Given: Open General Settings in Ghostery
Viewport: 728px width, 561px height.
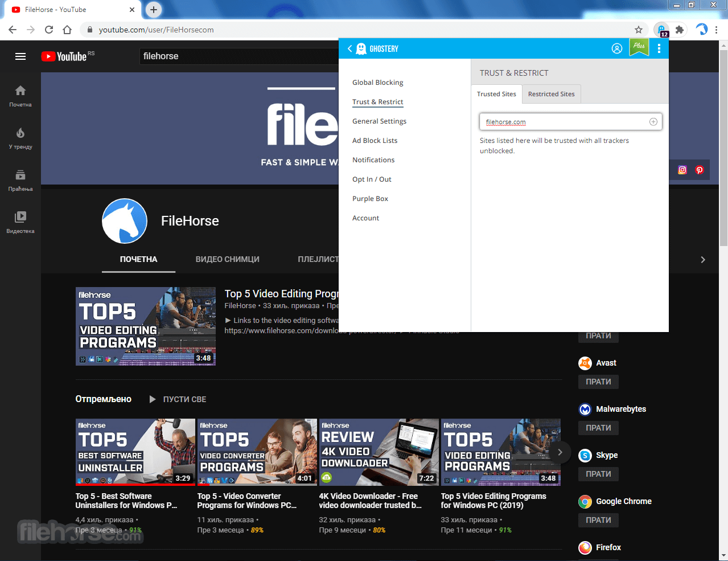Looking at the screenshot, I should (379, 121).
